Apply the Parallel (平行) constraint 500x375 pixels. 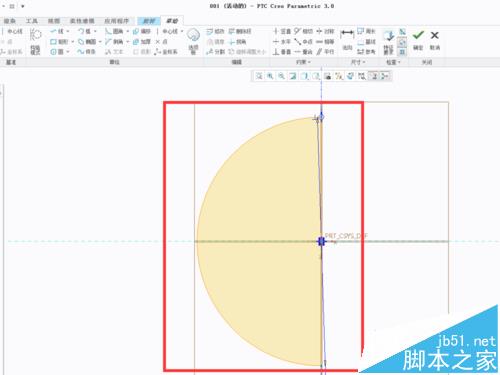click(325, 52)
